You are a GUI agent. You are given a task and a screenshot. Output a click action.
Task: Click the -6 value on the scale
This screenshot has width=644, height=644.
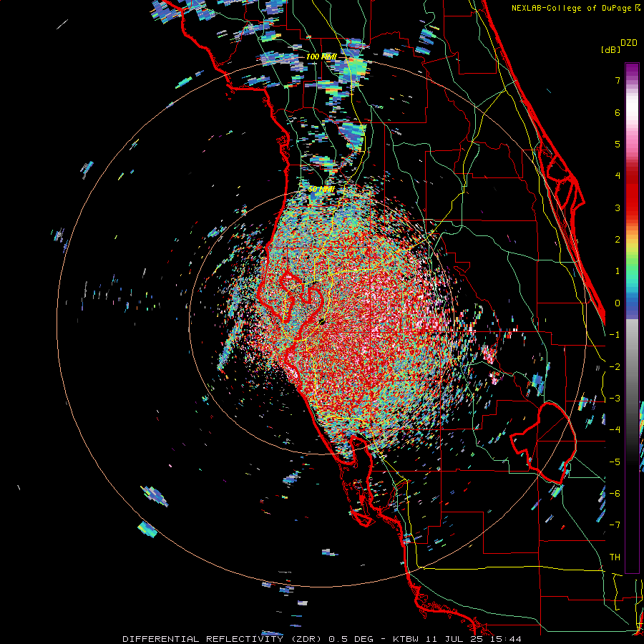[615, 494]
